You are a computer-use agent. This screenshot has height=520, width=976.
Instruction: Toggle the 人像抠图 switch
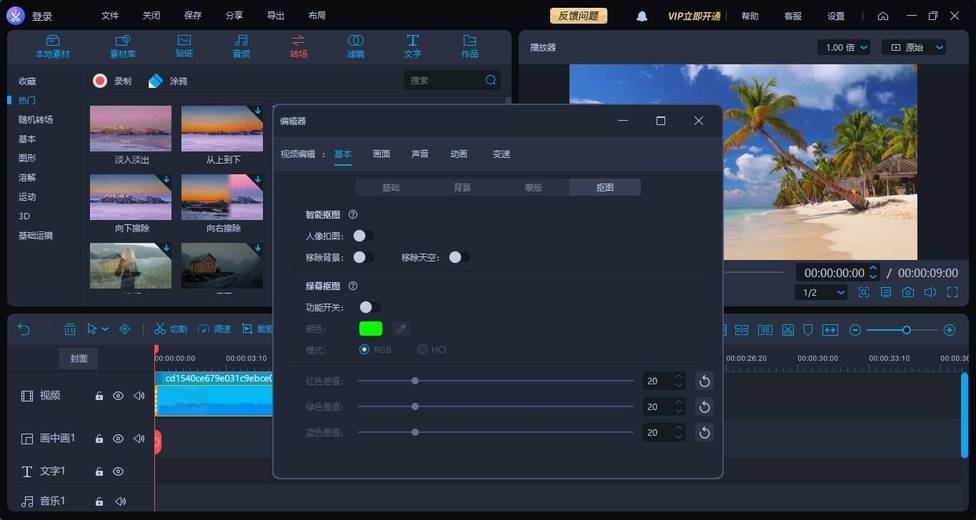tap(364, 235)
